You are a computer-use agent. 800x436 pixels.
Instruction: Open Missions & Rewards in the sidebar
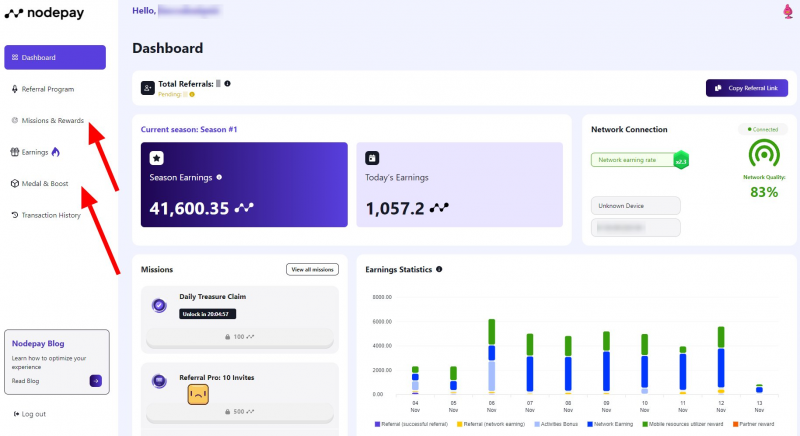[x=52, y=120]
